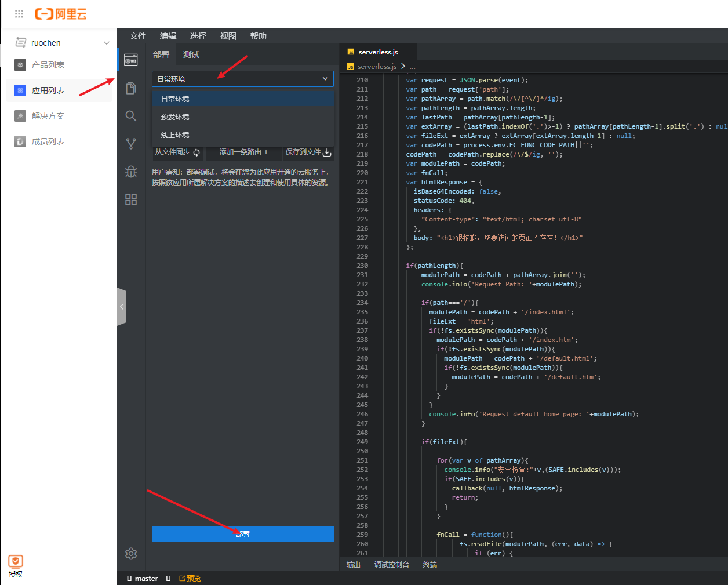The width and height of the screenshot is (728, 585).
Task: Open the 视图 menu
Action: pyautogui.click(x=228, y=36)
